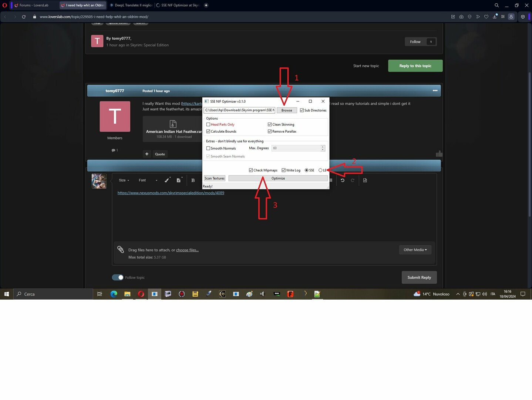Screen dimensions: 532x400
Task: Toggle Write Log checkbox
Action: (283, 170)
